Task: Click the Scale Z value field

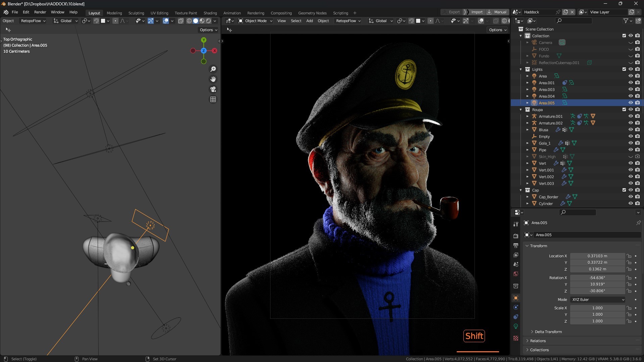Action: (x=597, y=321)
